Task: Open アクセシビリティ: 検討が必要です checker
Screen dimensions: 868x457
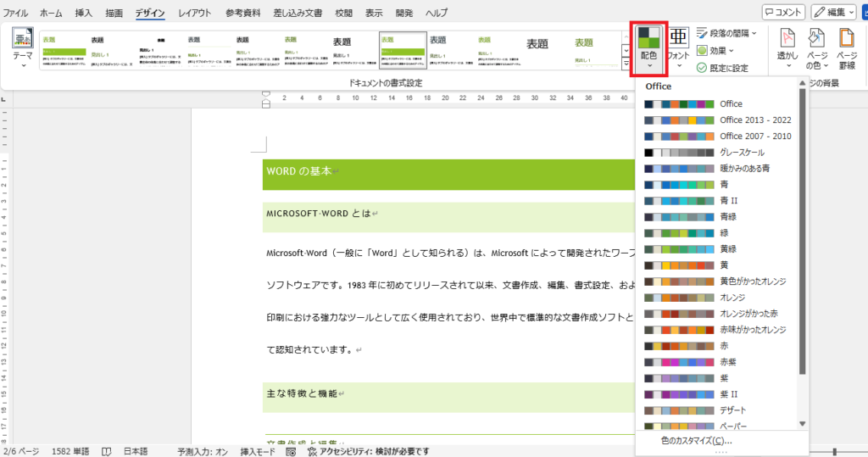Action: [368, 451]
